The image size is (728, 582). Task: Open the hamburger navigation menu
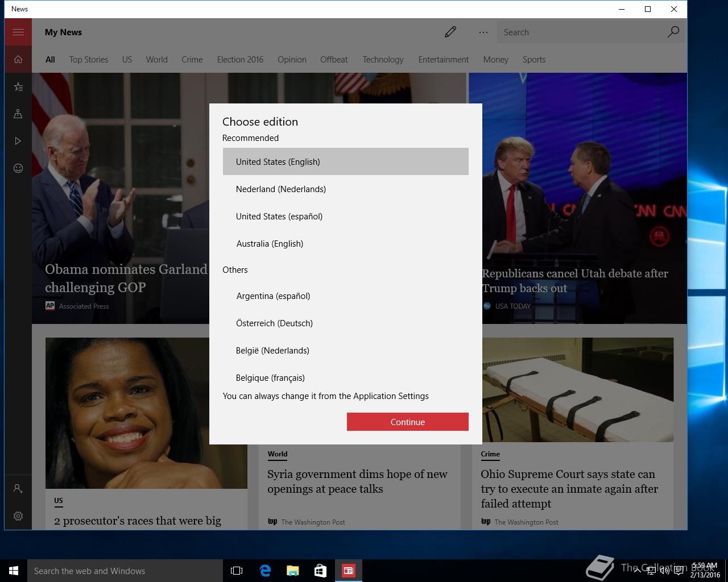(x=18, y=32)
